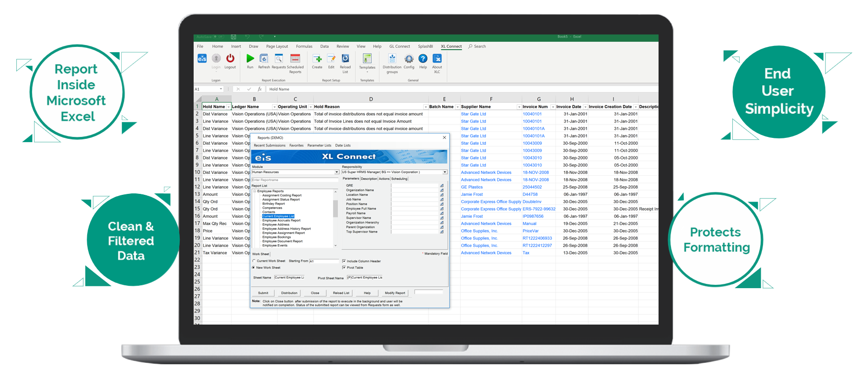This screenshot has width=868, height=371.
Task: Click the confirm check icon in formula bar
Action: click(249, 89)
